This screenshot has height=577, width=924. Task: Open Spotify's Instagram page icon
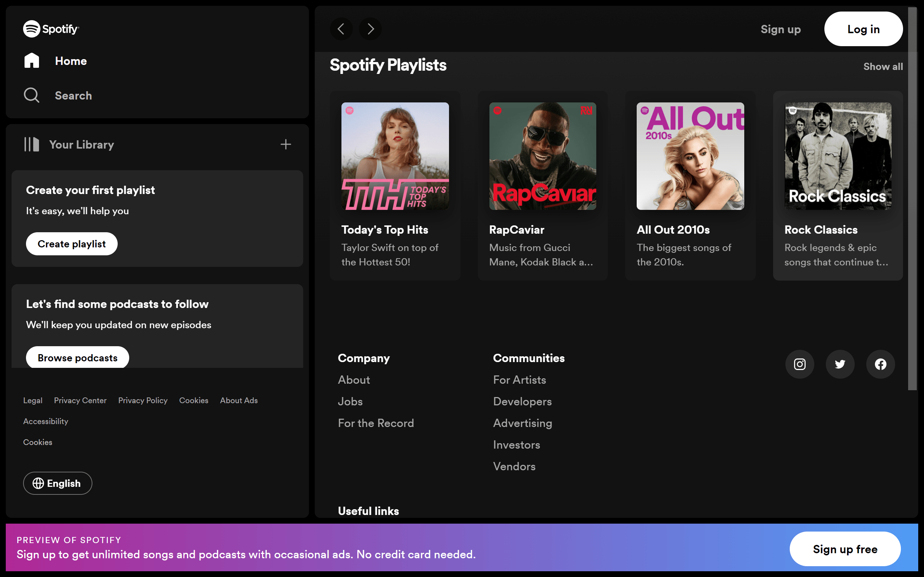(x=799, y=364)
